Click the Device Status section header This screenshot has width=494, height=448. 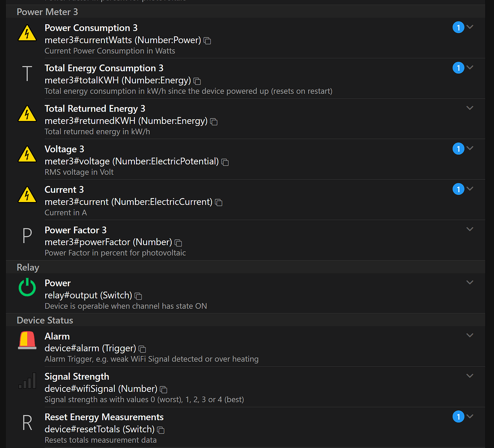click(45, 320)
